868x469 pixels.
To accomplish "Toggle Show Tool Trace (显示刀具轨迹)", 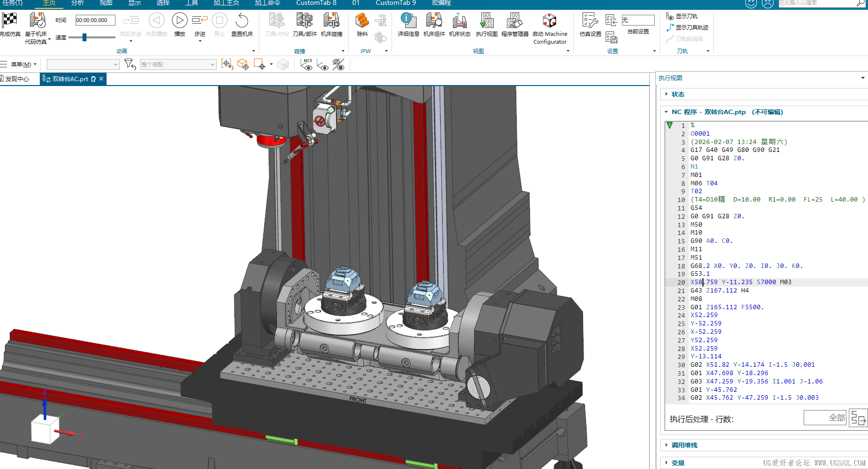I will pos(687,28).
